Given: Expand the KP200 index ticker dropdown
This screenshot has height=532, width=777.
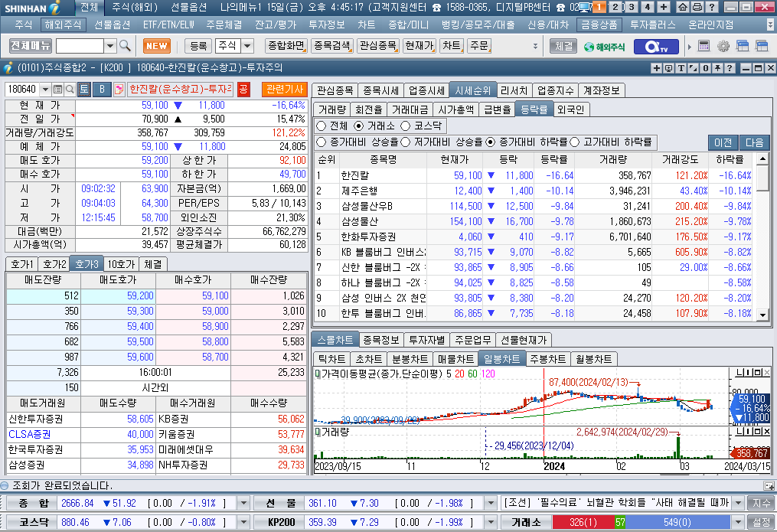Looking at the screenshot, I should click(491, 522).
